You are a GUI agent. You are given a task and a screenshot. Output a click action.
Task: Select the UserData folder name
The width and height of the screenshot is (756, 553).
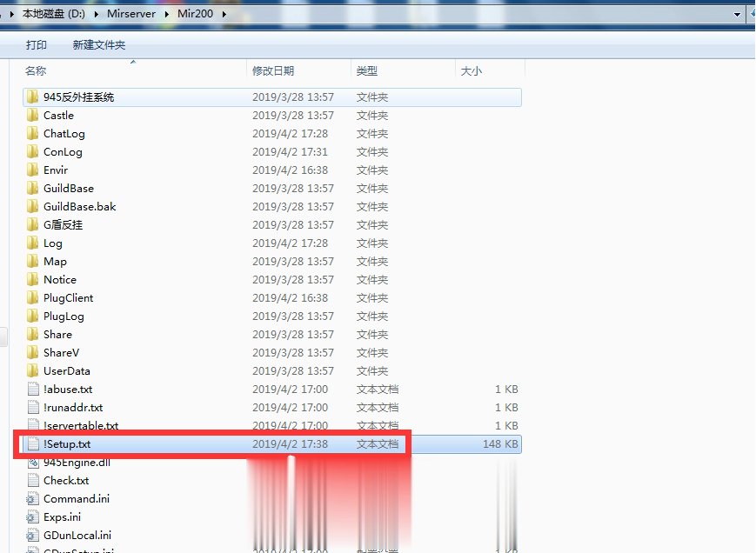(66, 371)
